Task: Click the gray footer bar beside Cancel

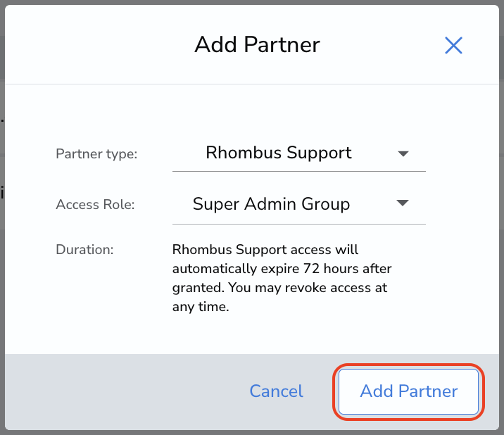Action: pos(129,391)
